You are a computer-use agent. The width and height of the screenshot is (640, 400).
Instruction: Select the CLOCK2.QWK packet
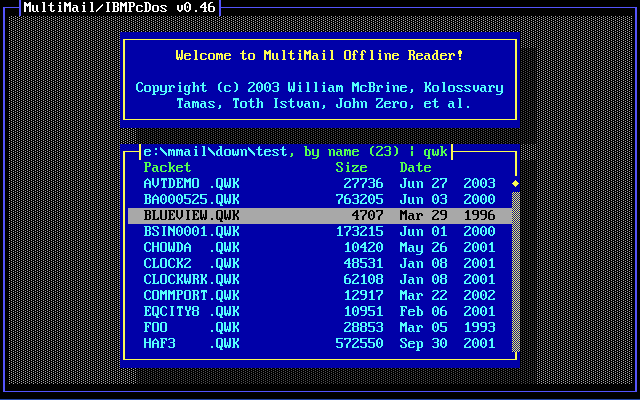(x=192, y=264)
